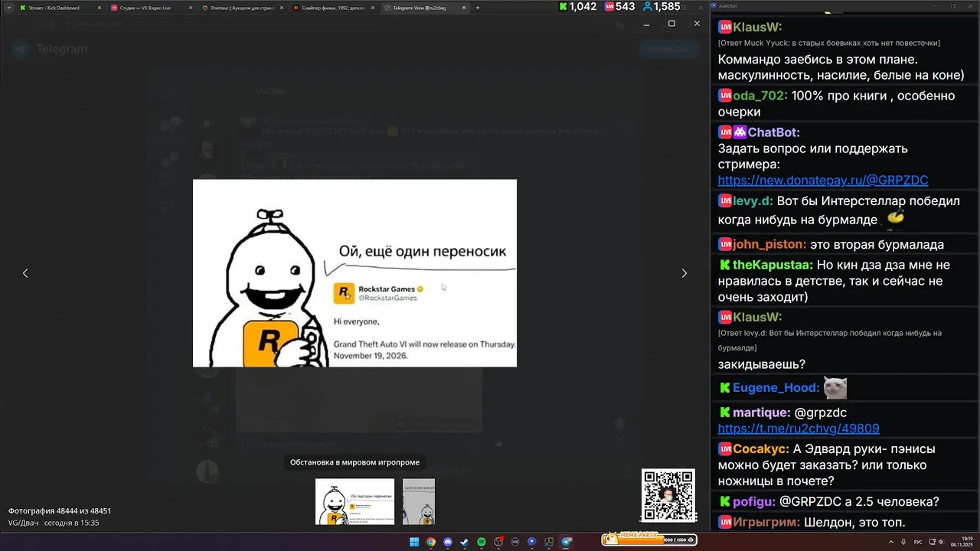Open the taskbar clock and date

[961, 542]
